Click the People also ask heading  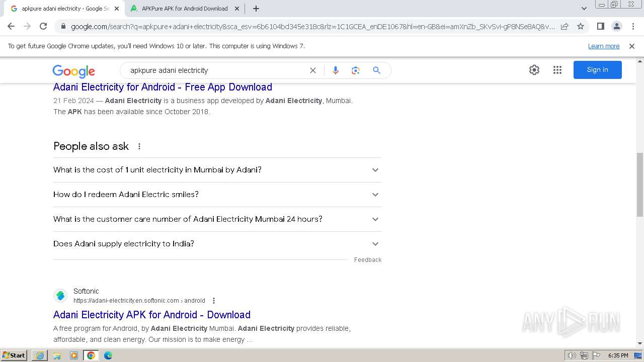(x=91, y=146)
